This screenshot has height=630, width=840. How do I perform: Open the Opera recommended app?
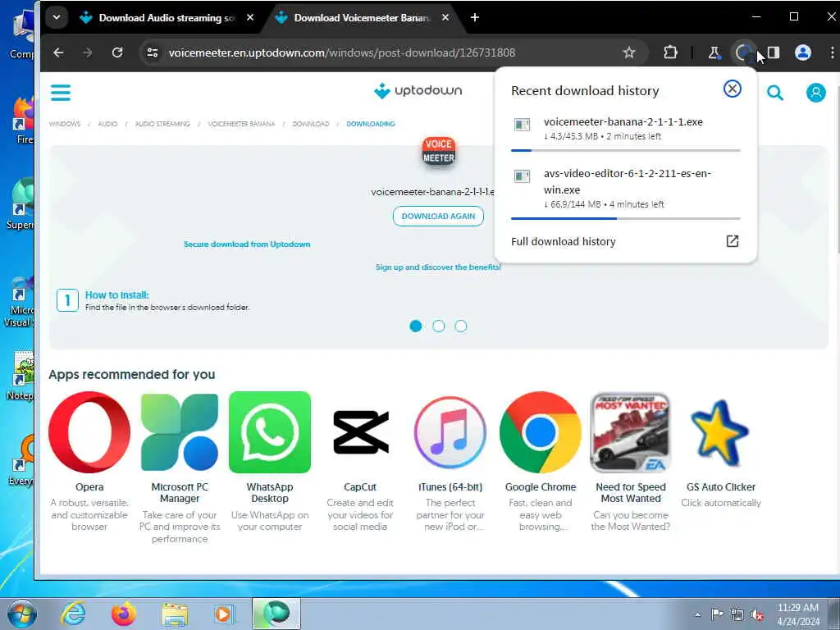click(89, 431)
